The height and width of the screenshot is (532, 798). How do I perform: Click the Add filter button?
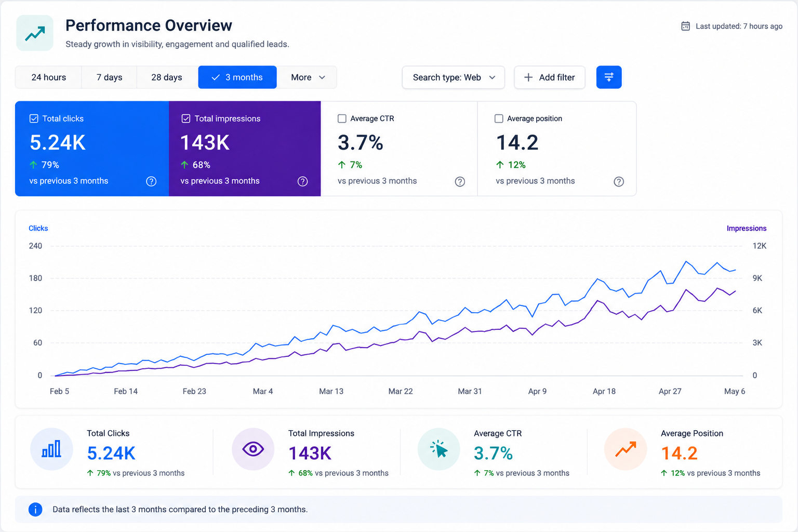[x=550, y=77]
